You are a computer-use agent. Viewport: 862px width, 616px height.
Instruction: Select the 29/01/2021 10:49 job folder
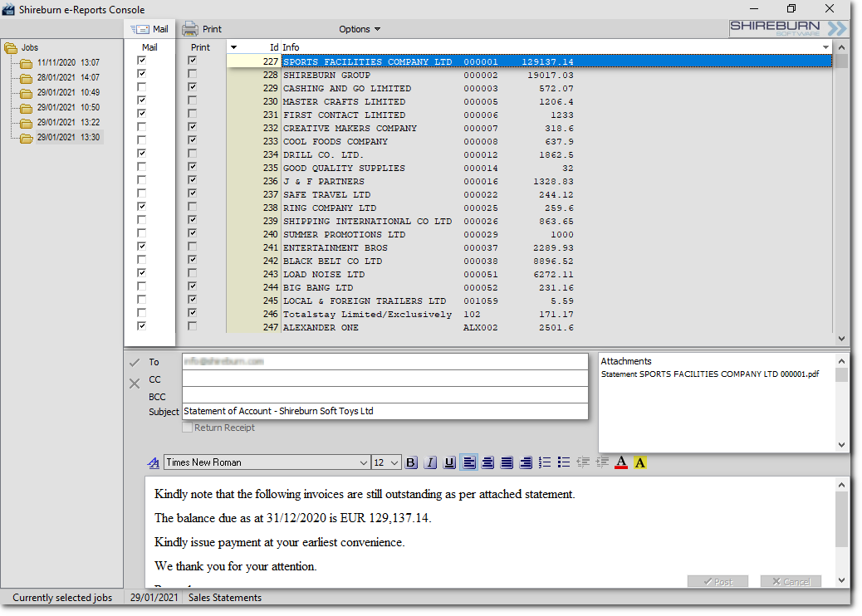coord(68,92)
